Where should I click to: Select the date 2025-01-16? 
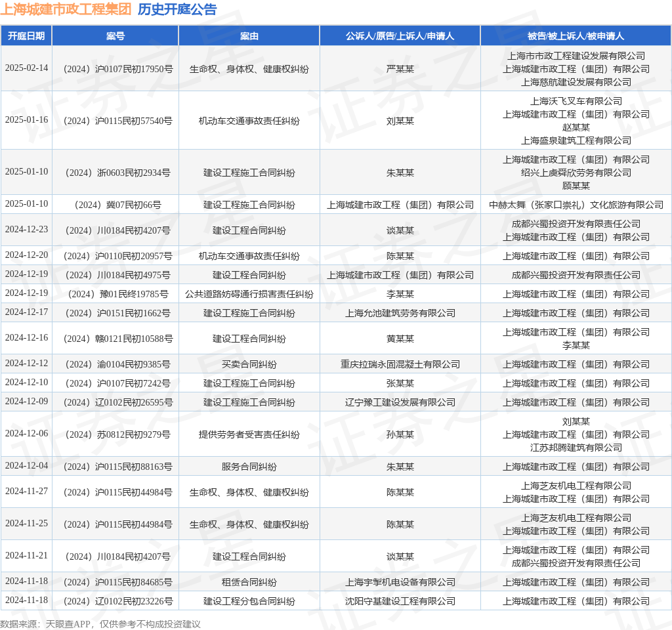coord(26,120)
